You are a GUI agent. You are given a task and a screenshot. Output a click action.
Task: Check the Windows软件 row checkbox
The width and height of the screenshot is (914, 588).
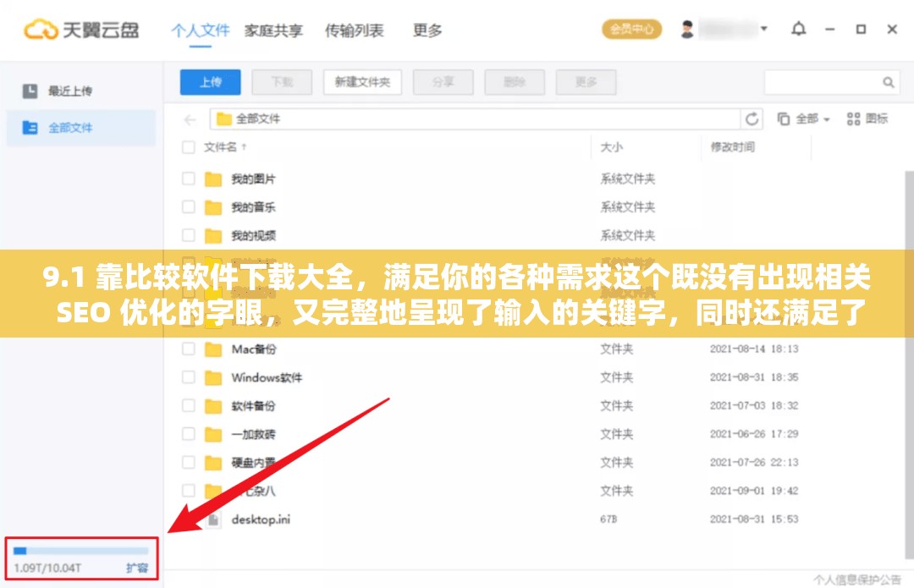(188, 377)
